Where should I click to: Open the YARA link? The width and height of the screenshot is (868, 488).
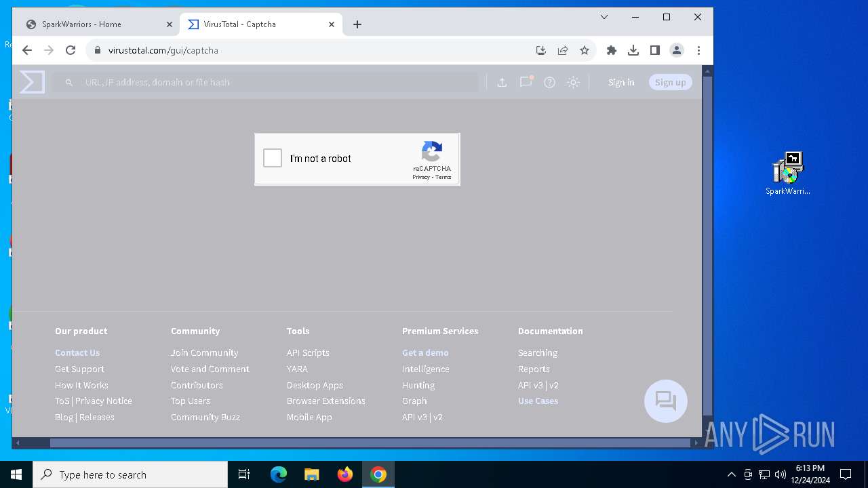pos(297,369)
